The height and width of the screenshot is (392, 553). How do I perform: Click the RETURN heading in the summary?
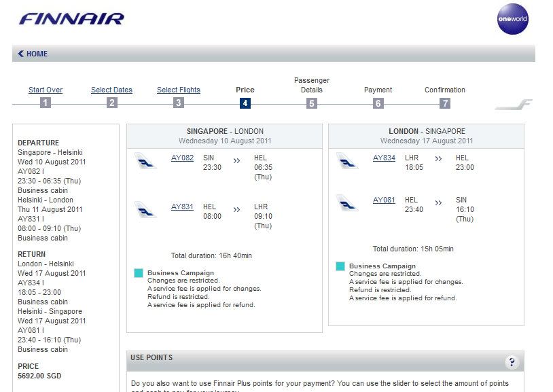click(x=32, y=254)
